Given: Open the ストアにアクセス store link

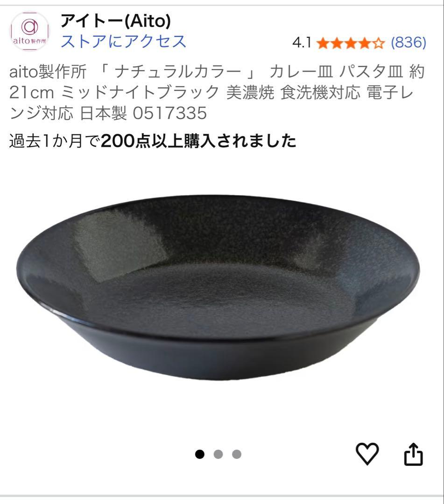Looking at the screenshot, I should coord(123,42).
